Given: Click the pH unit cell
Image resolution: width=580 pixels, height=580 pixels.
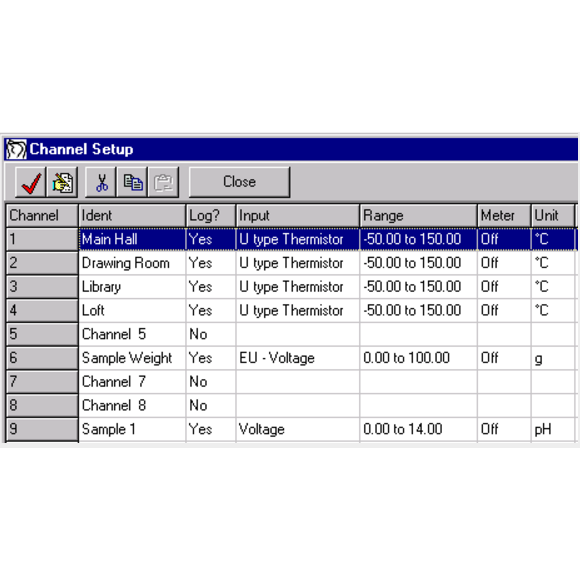Looking at the screenshot, I should point(553,429).
